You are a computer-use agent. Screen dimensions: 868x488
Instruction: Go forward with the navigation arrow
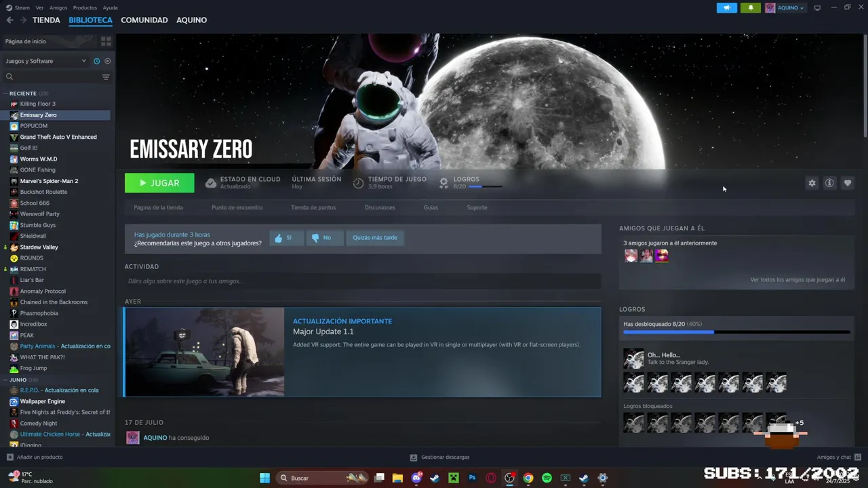click(x=23, y=20)
